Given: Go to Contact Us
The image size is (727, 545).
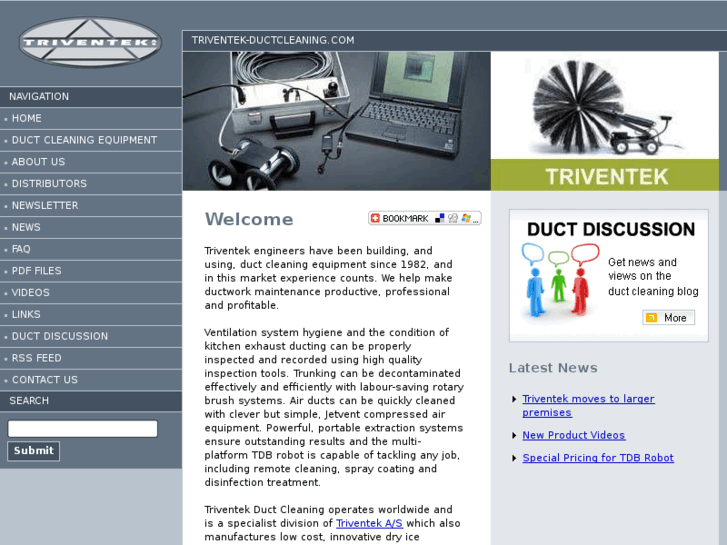Looking at the screenshot, I should [91, 380].
